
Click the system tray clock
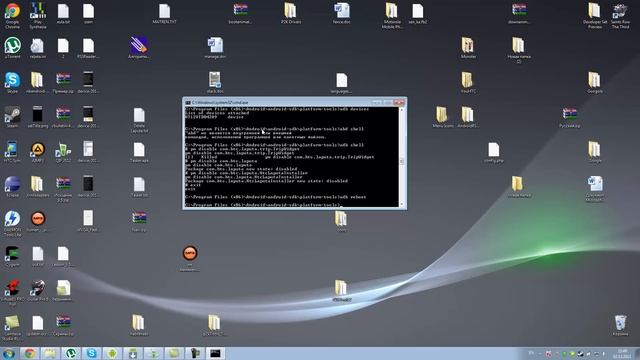coord(622,353)
